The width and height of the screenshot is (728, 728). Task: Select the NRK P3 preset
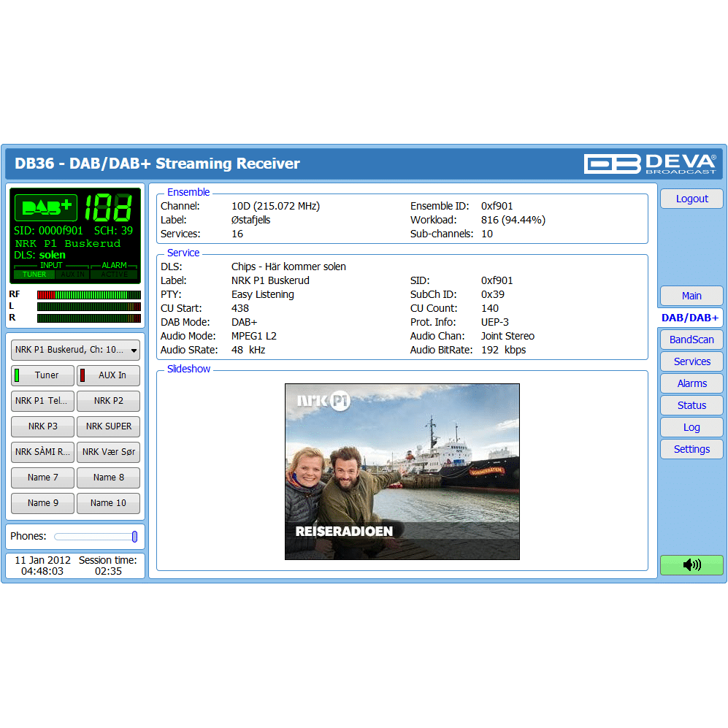point(42,426)
